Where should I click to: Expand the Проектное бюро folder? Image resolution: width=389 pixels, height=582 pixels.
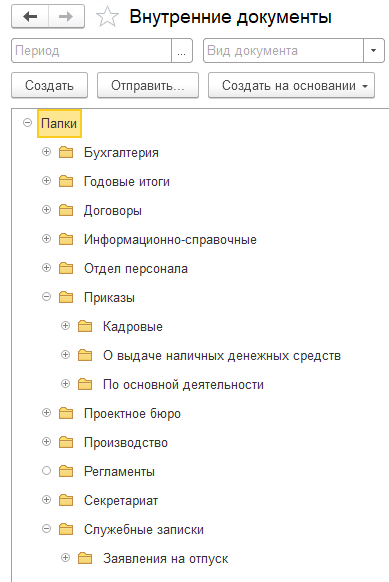[x=46, y=412]
